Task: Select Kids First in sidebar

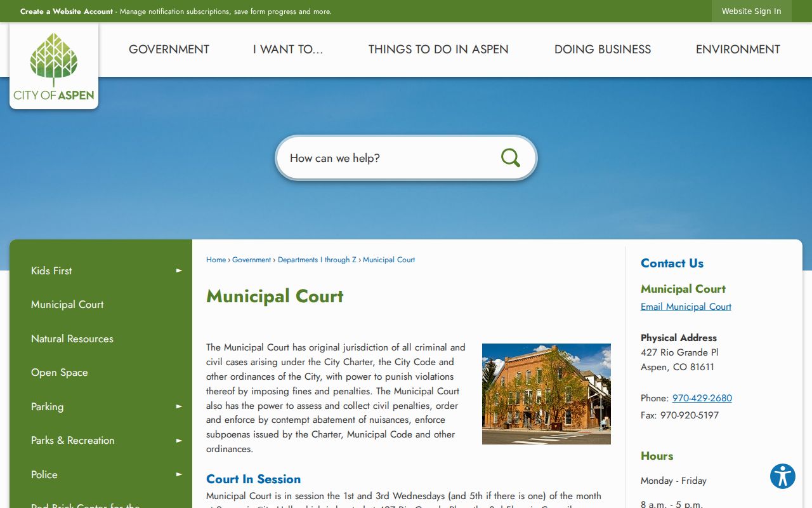Action: coord(51,271)
